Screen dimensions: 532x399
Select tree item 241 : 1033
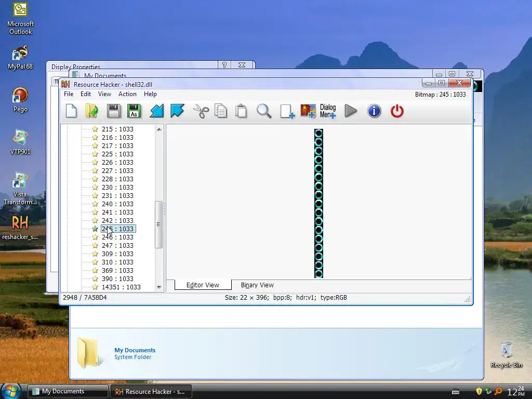pyautogui.click(x=117, y=212)
